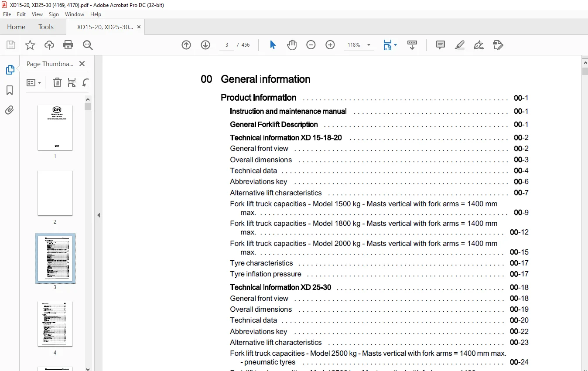The height and width of the screenshot is (371, 588).
Task: Select page 1 thumbnail
Action: (55, 127)
